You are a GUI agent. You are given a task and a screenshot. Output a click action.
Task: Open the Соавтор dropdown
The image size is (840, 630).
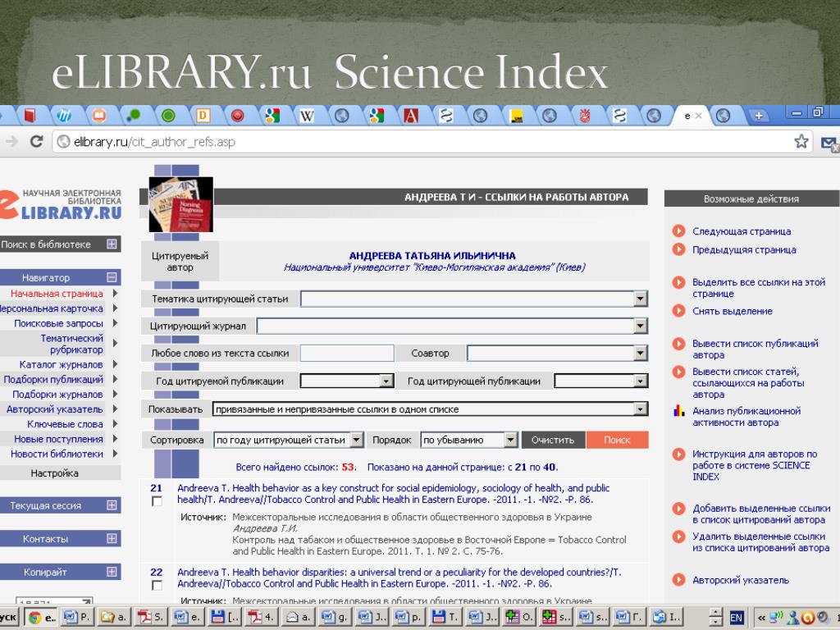tap(640, 353)
